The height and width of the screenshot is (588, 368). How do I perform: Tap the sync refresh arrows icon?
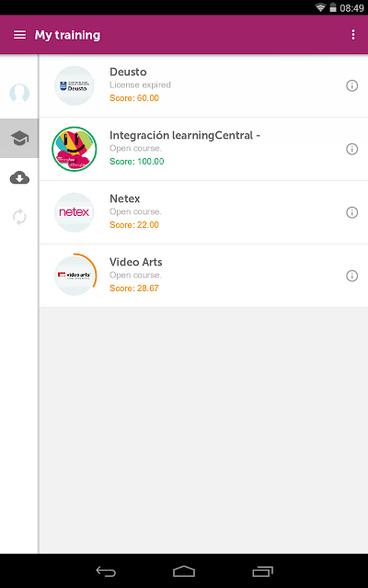(19, 217)
